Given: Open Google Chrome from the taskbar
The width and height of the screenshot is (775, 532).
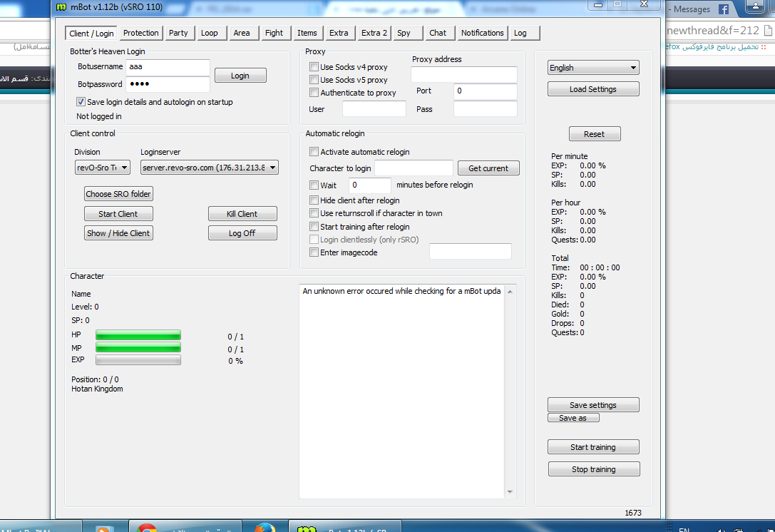Looking at the screenshot, I should (x=146, y=528).
